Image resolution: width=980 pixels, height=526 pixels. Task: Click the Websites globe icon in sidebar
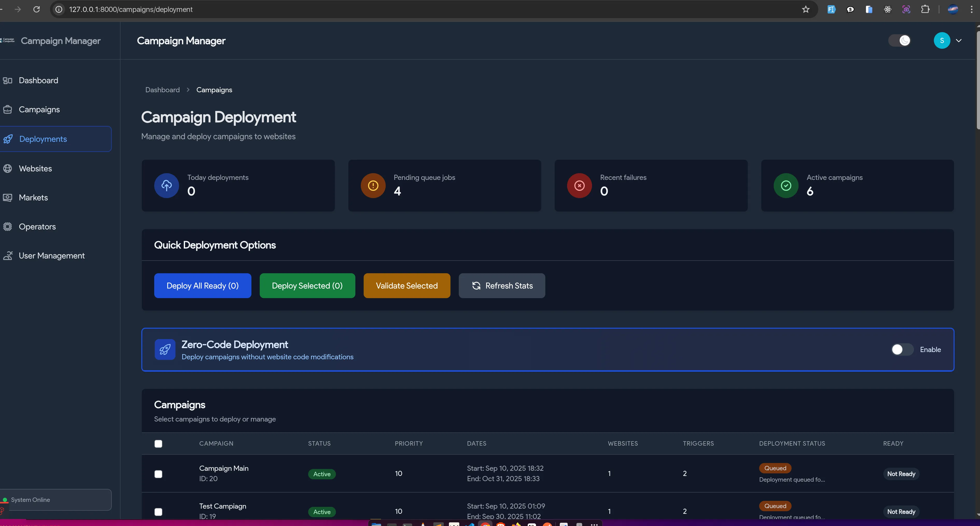click(8, 168)
